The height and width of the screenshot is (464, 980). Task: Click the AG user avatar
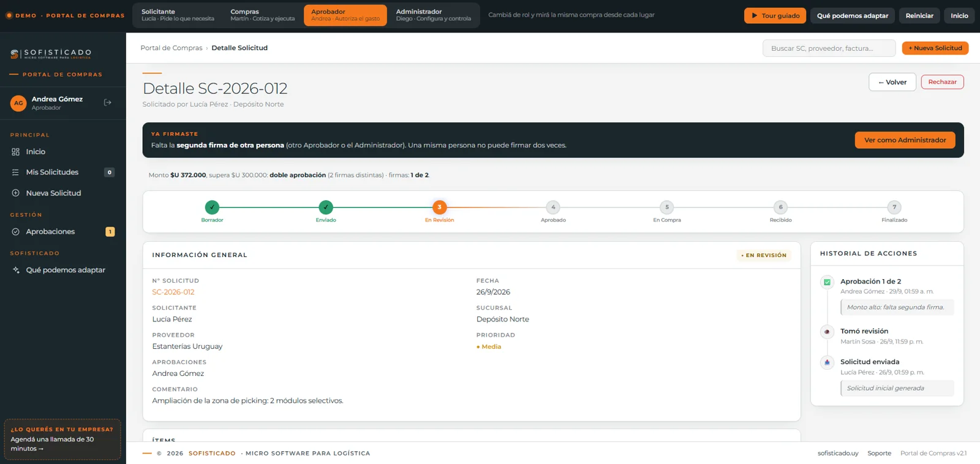(x=18, y=103)
